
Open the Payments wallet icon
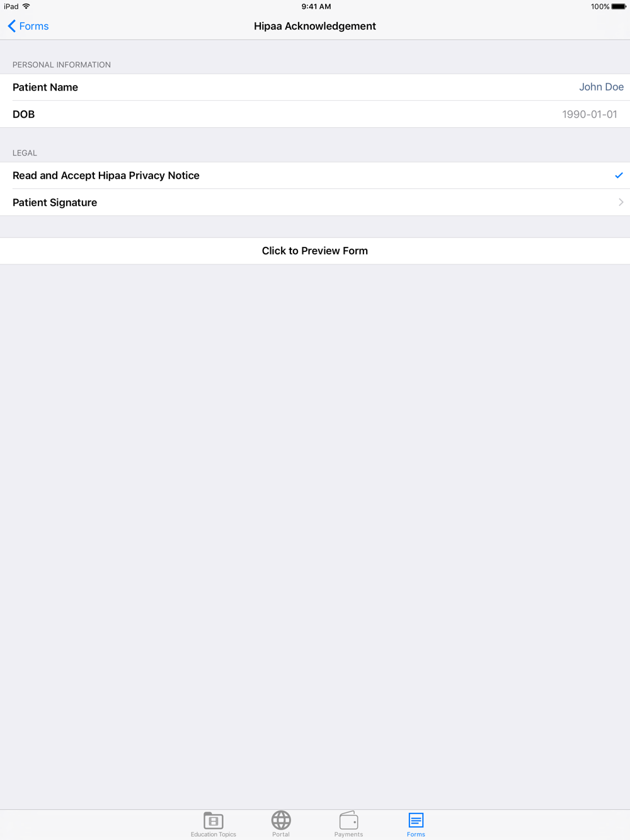click(348, 820)
